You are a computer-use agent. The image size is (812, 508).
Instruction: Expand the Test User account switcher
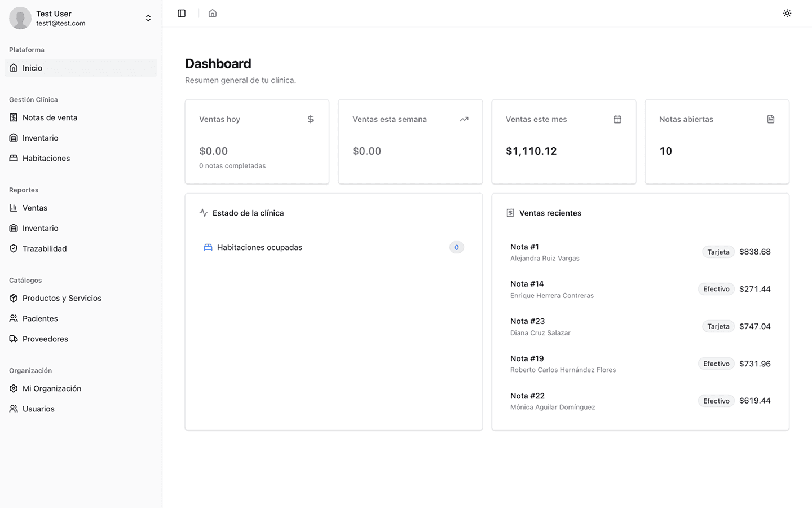[x=148, y=18]
